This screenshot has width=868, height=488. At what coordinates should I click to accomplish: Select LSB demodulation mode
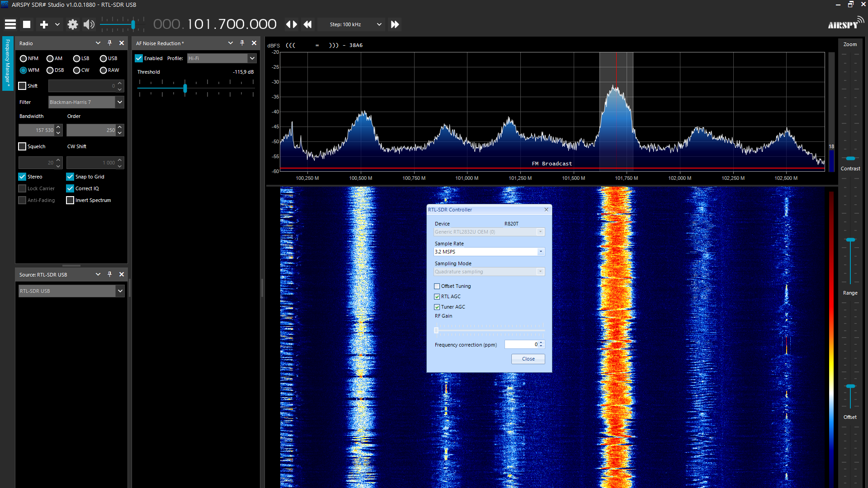point(81,58)
